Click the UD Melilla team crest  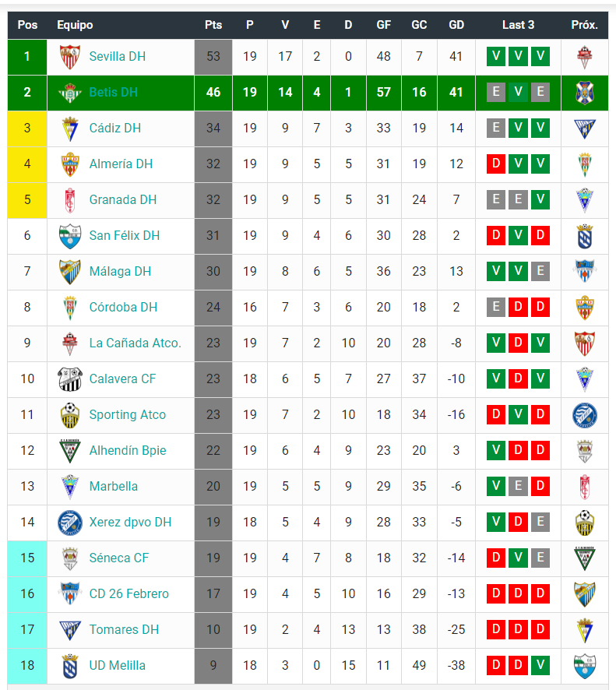pos(70,666)
